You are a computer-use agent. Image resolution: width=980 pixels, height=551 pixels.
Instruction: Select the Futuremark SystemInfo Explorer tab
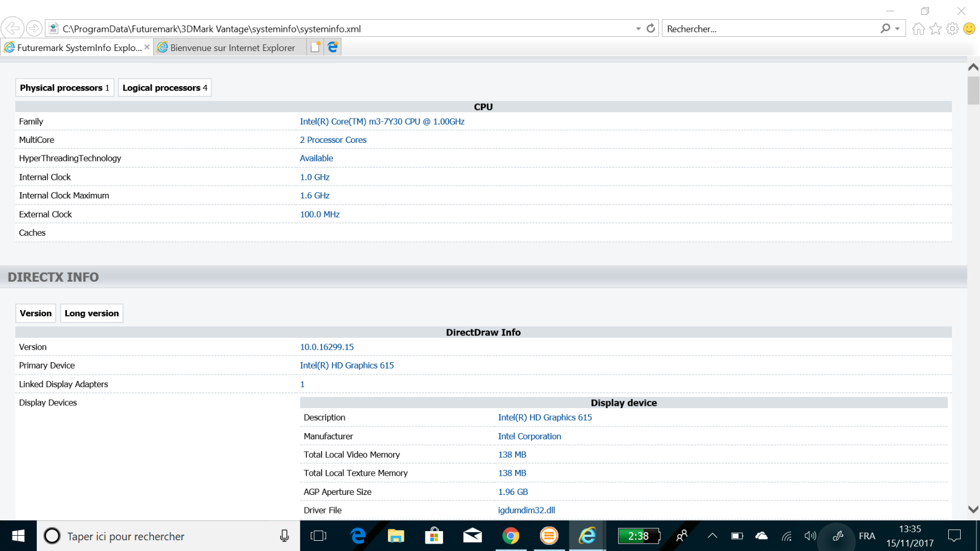point(74,48)
